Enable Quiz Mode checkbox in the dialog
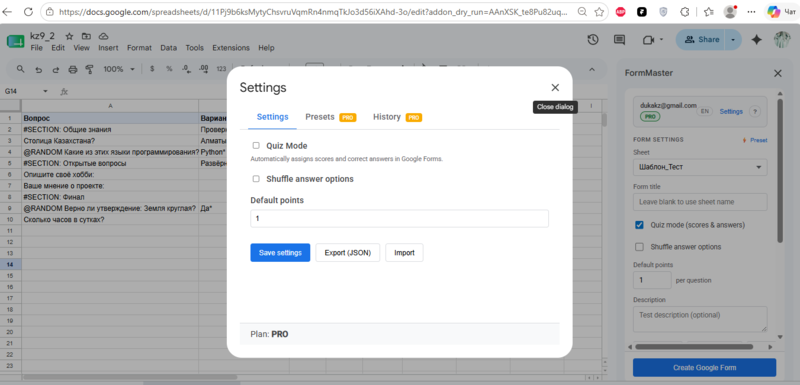This screenshot has width=800, height=385. click(x=256, y=146)
